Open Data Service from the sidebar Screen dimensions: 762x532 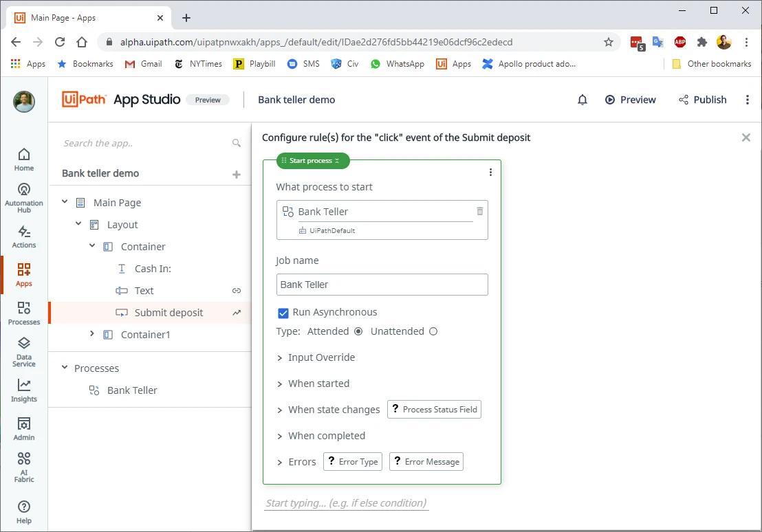point(24,352)
